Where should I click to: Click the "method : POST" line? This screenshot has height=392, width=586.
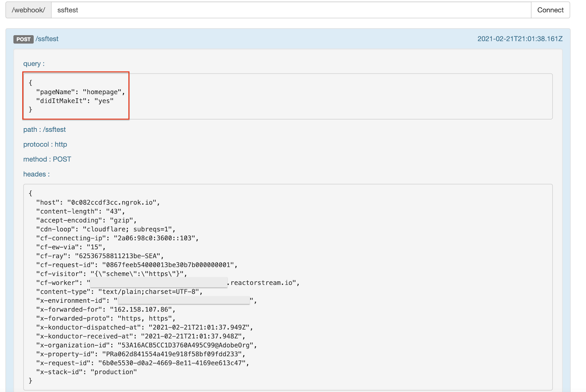[47, 159]
